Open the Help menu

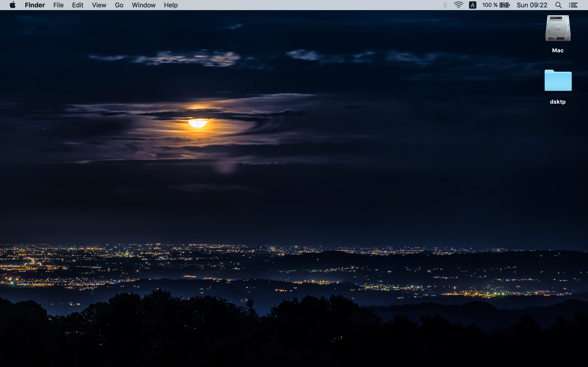tap(171, 5)
